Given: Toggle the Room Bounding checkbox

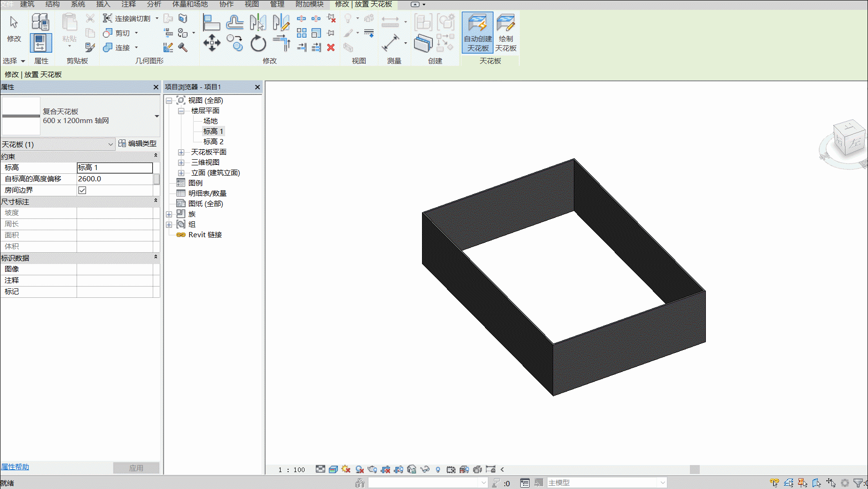Looking at the screenshot, I should [x=82, y=190].
